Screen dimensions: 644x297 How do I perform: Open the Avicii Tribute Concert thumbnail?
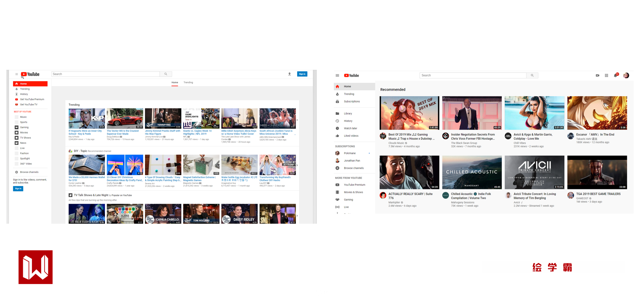pos(535,173)
